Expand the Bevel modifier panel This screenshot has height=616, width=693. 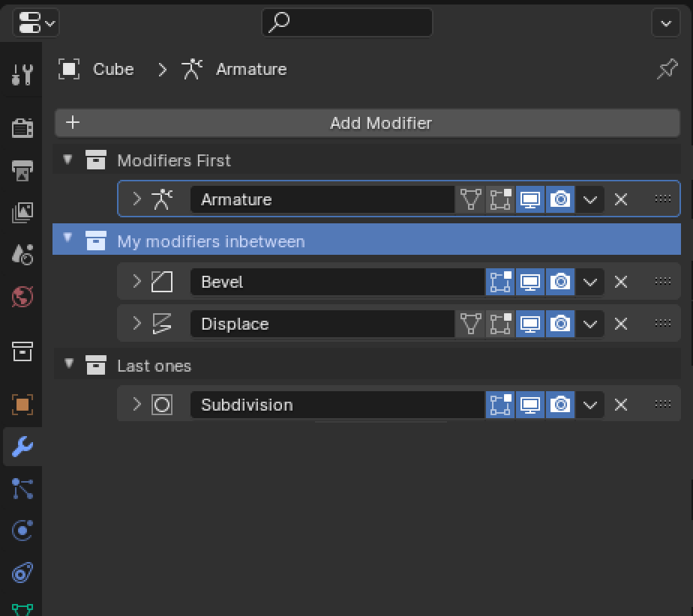(137, 282)
